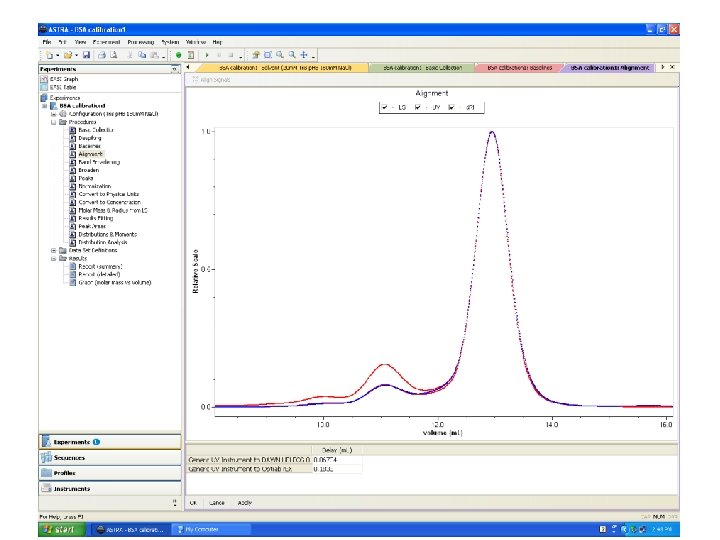The image size is (720, 540).
Task: Open the Processing menu
Action: [x=141, y=42]
